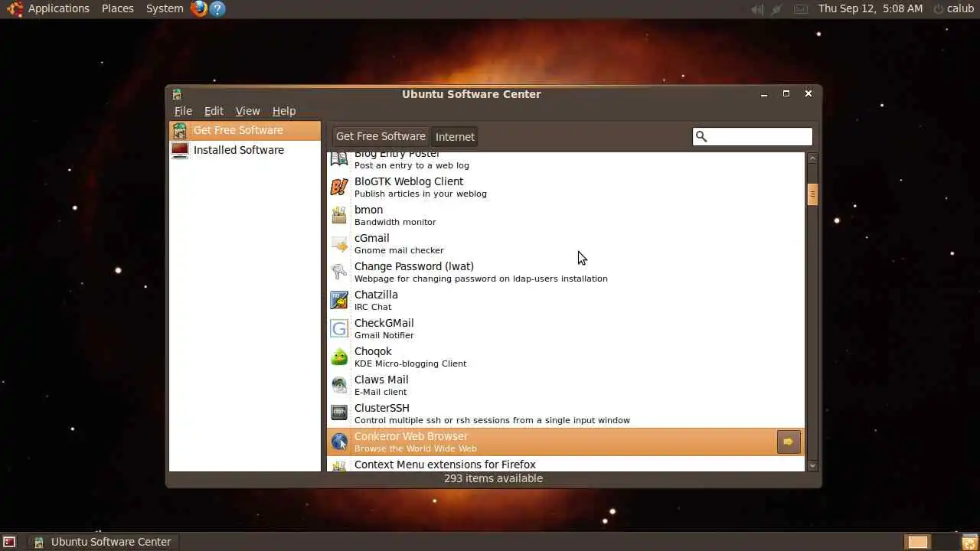Open the Applications menu
This screenshot has width=980, height=551.
[x=59, y=8]
